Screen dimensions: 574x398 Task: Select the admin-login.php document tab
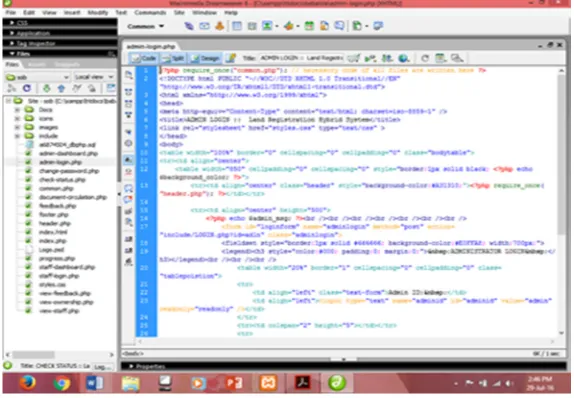(x=150, y=47)
